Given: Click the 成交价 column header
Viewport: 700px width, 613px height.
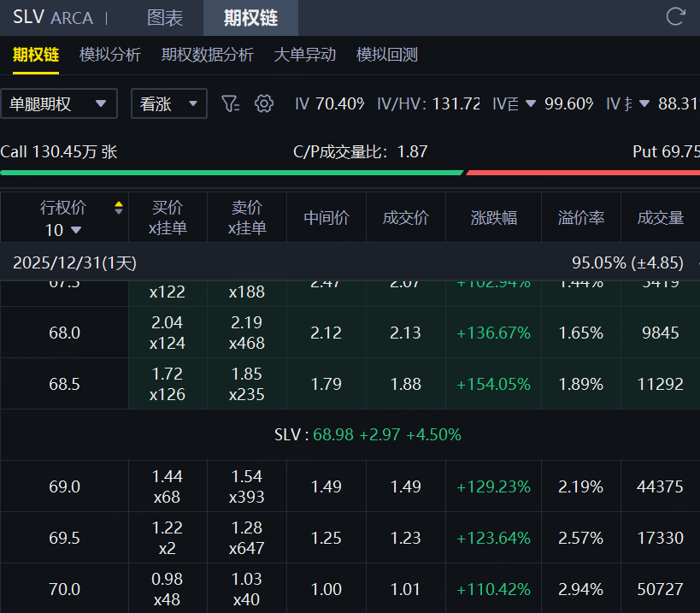Looking at the screenshot, I should tap(406, 218).
